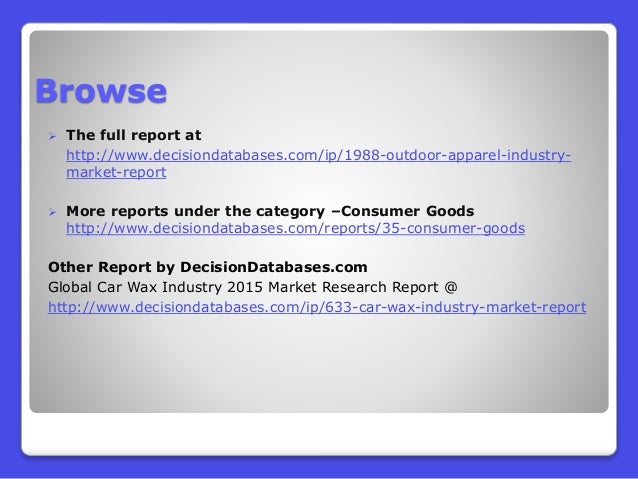638x479 pixels.
Task: Open the car wax industry report link
Action: [x=317, y=307]
